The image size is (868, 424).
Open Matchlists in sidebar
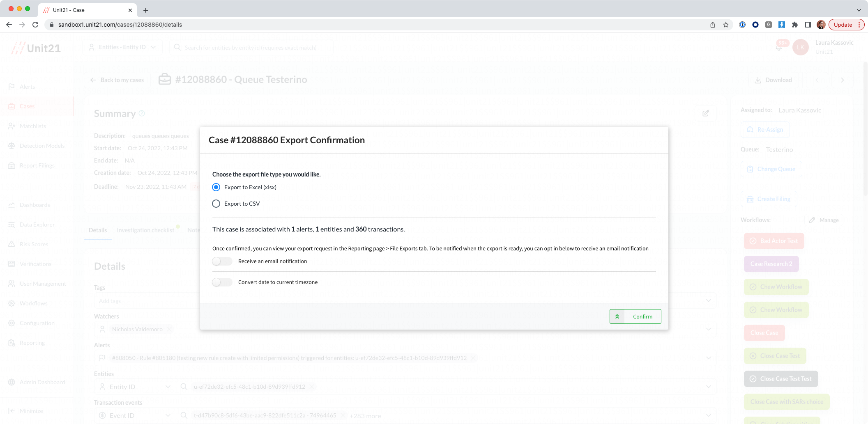[33, 126]
